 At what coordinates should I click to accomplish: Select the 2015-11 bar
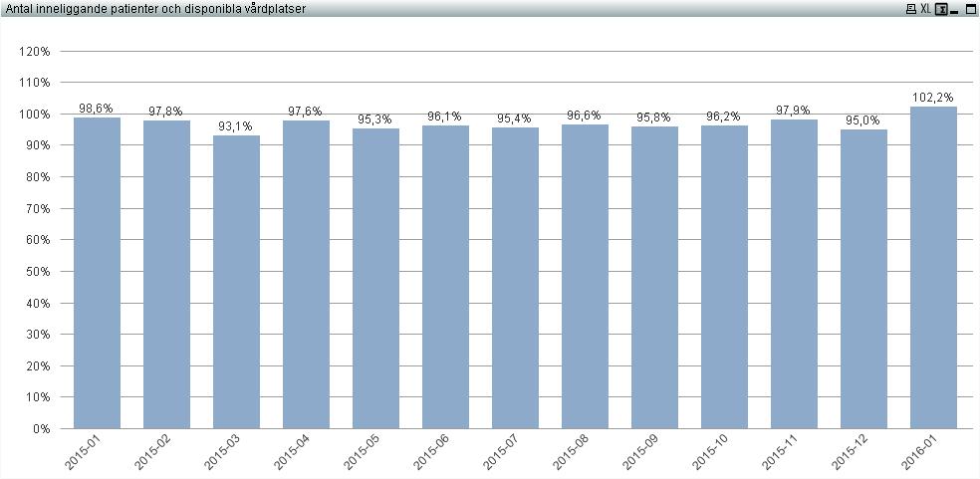point(794,274)
